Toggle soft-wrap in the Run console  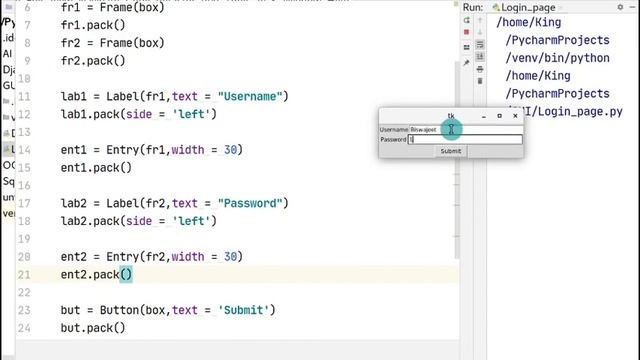click(x=480, y=44)
